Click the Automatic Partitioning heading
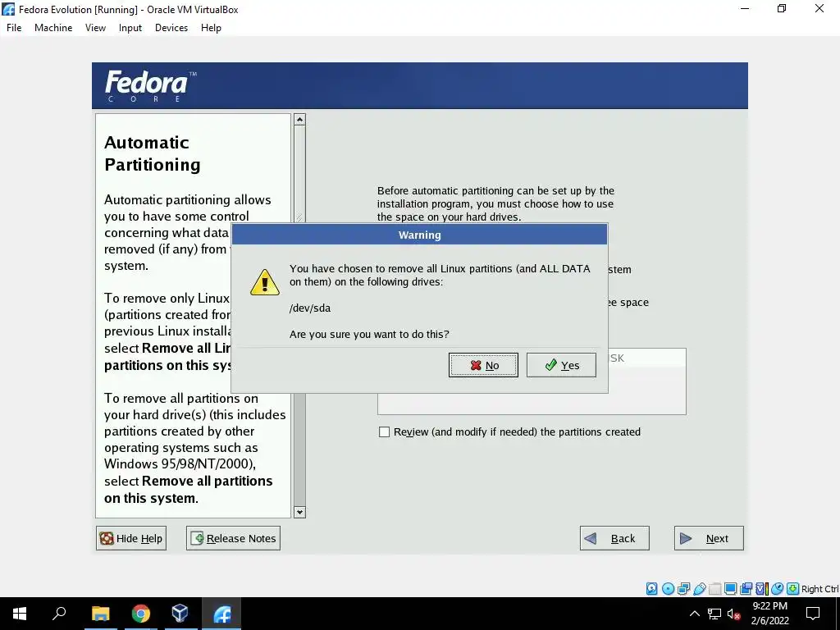 click(153, 153)
